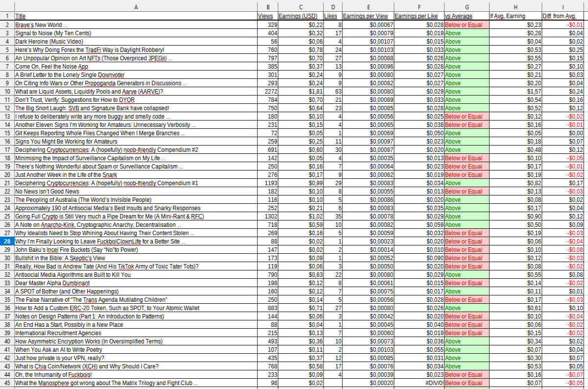Click the #DIV/0! error cell
Image resolution: width=588 pixels, height=389 pixels.
tap(419, 383)
